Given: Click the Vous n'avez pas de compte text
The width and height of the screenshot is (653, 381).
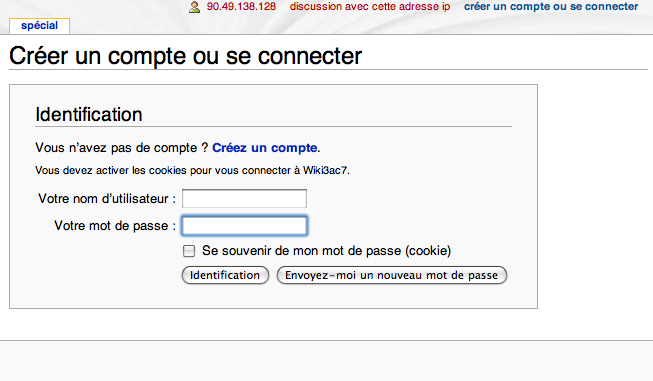Looking at the screenshot, I should pyautogui.click(x=122, y=148).
